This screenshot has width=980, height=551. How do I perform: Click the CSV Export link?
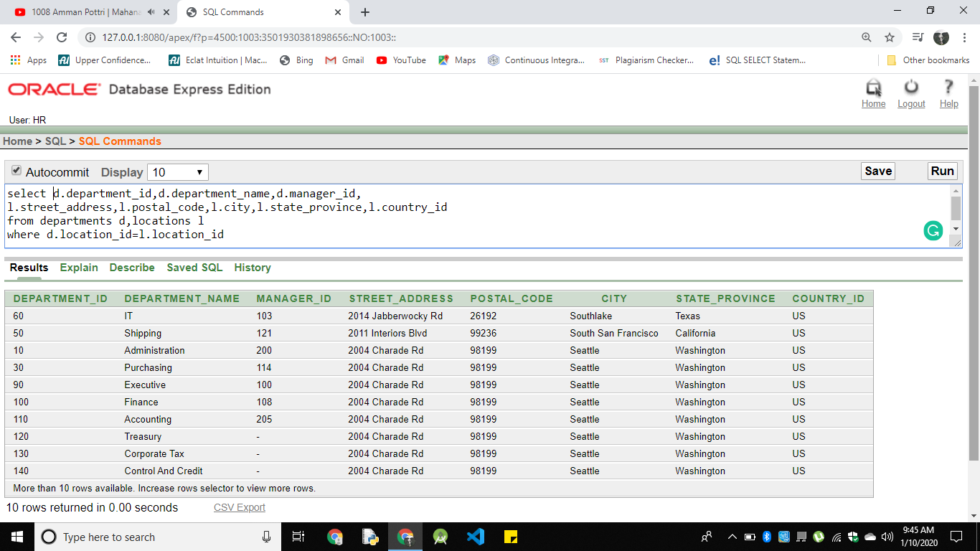click(240, 507)
